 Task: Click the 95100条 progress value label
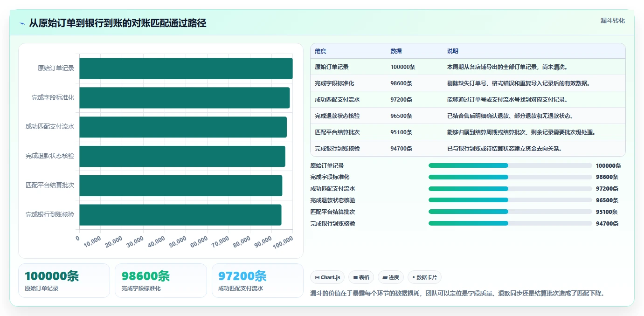click(607, 212)
